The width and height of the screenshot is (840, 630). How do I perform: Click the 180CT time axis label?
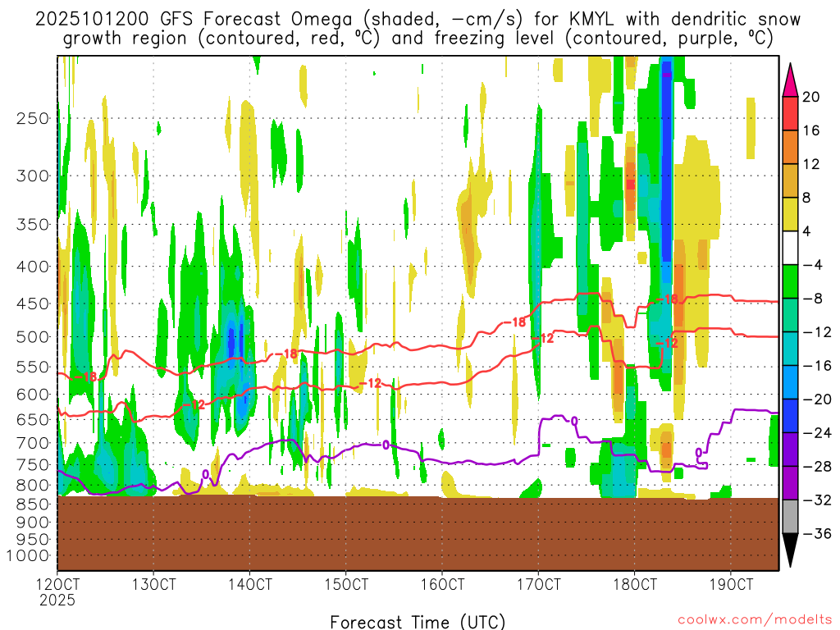tap(635, 584)
